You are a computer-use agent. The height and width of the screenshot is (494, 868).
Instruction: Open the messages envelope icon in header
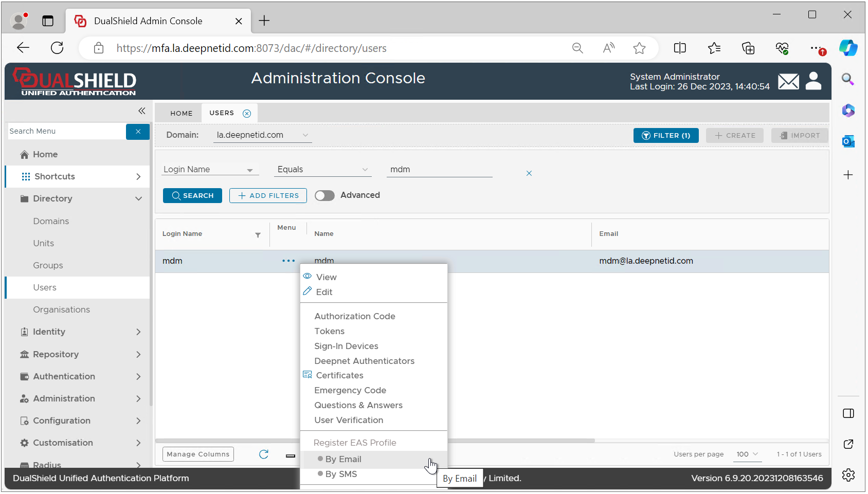[788, 81]
